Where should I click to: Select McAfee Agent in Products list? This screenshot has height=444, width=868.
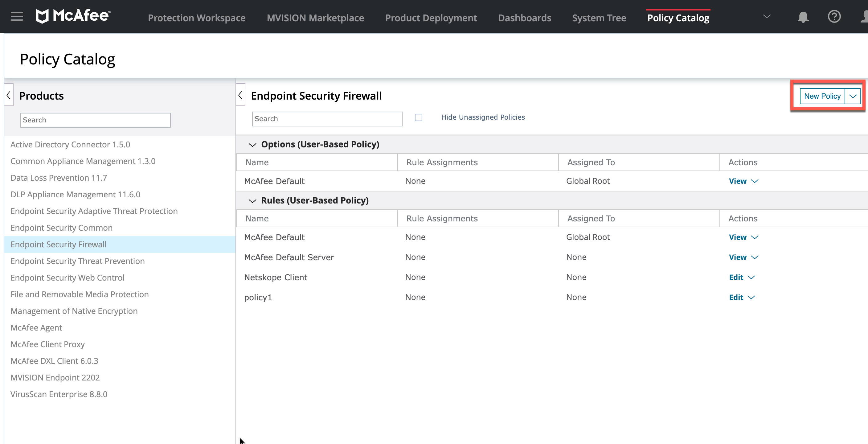[x=36, y=328]
